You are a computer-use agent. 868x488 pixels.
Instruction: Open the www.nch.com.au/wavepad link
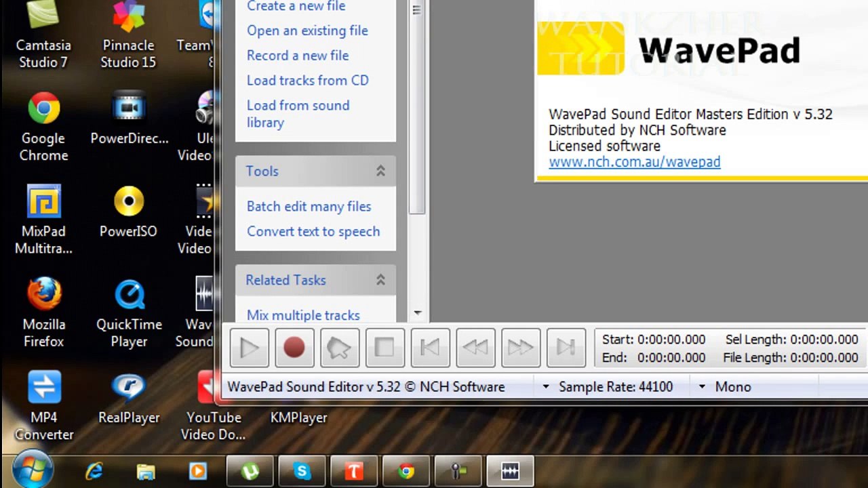coord(635,162)
